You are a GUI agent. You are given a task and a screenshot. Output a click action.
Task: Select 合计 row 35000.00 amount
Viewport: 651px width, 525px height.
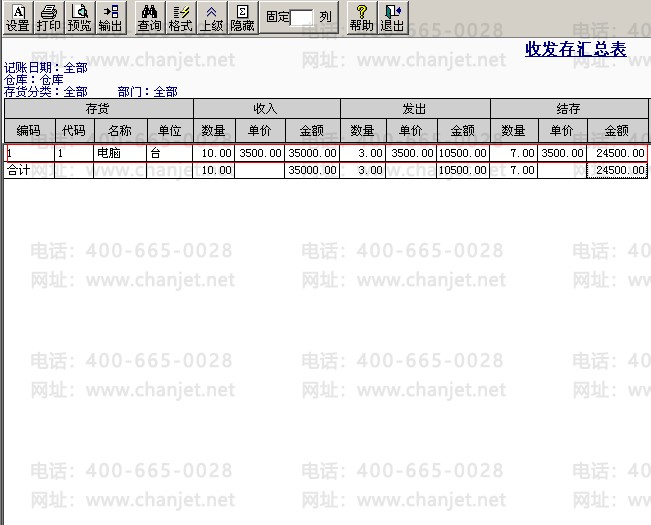click(x=312, y=170)
